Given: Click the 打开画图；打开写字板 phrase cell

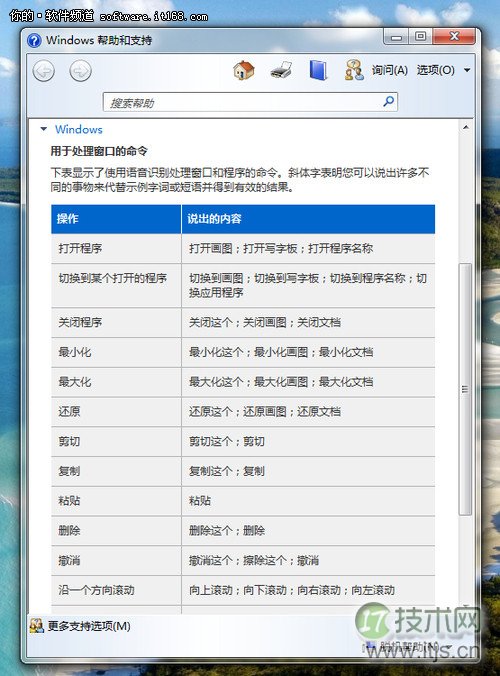Looking at the screenshot, I should pos(308,249).
